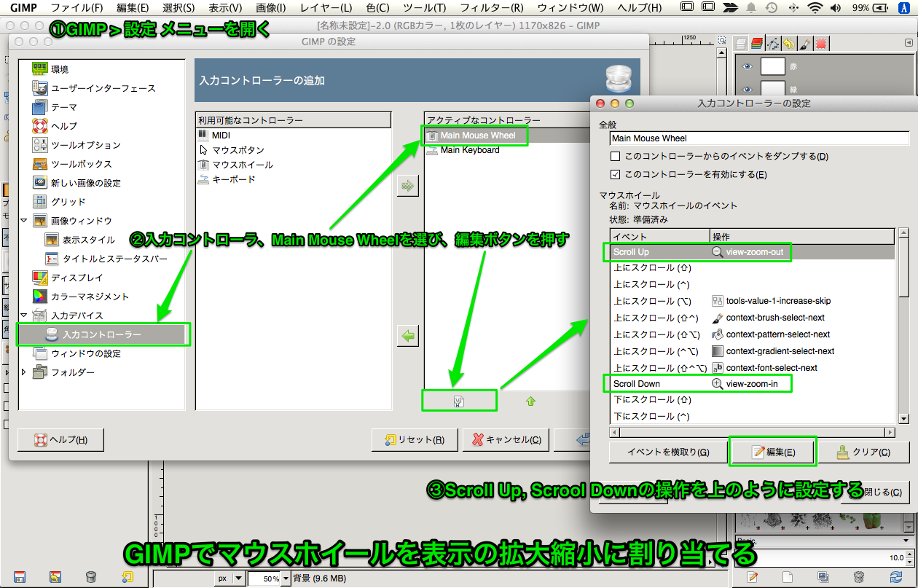Collapse the 入力デバイス tree node
The image size is (918, 588).
pos(23,315)
